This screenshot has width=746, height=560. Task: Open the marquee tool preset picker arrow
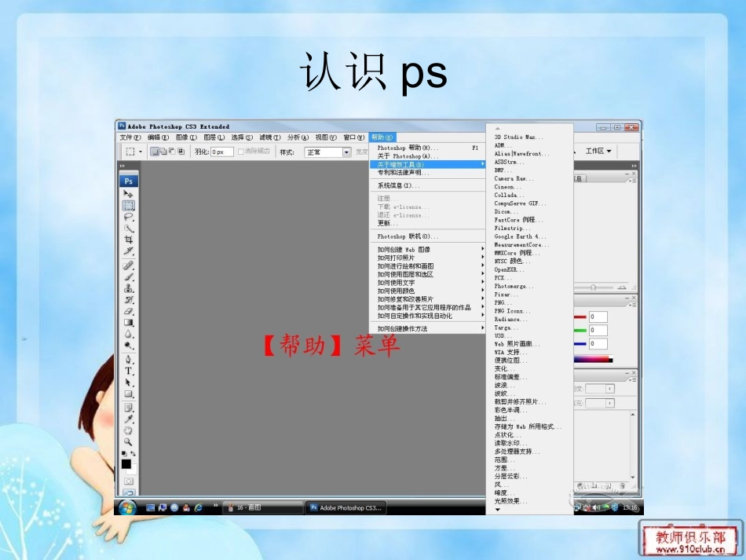(141, 152)
